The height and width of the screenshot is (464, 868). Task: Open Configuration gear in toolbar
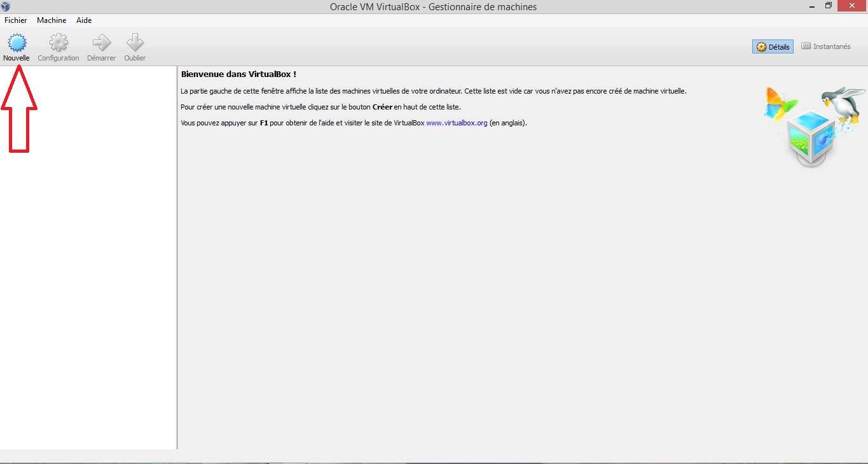pos(59,43)
